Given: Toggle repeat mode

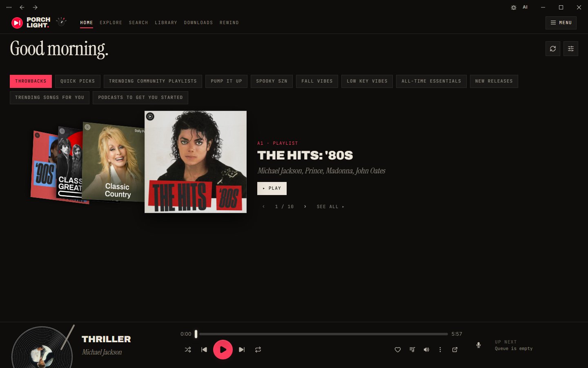Looking at the screenshot, I should 258,350.
